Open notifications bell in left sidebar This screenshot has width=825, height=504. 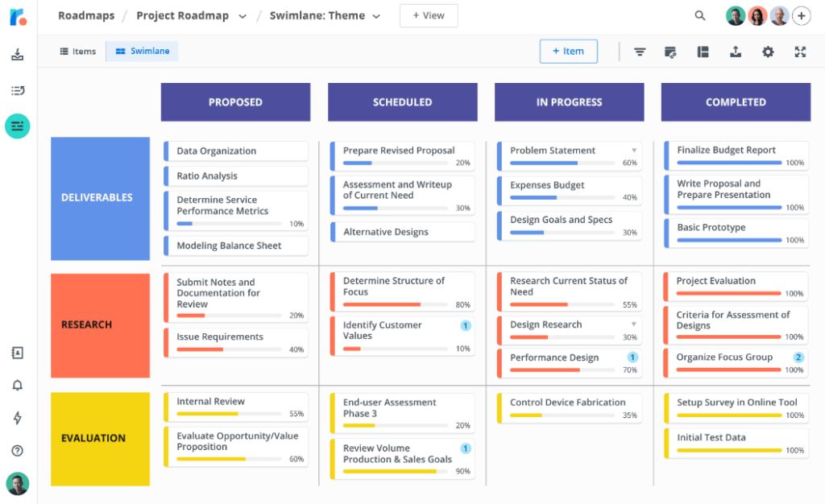18,386
